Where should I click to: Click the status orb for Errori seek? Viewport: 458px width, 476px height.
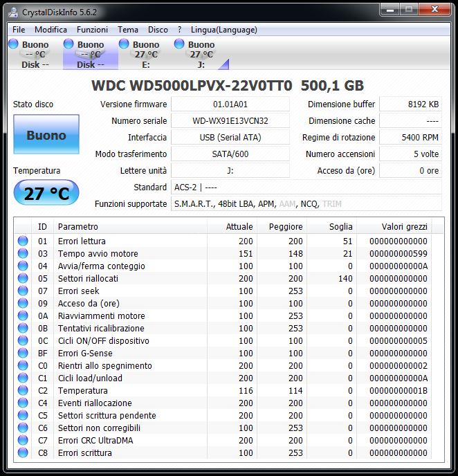(x=23, y=291)
